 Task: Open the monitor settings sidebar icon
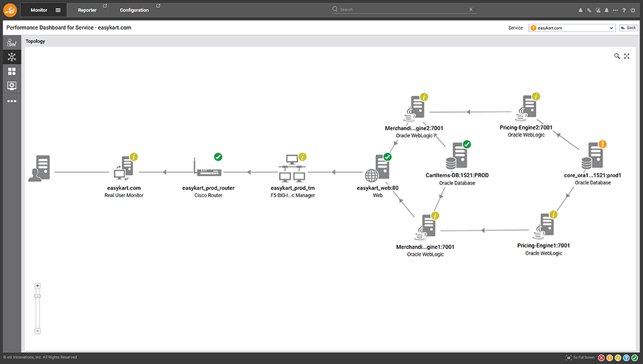point(11,86)
